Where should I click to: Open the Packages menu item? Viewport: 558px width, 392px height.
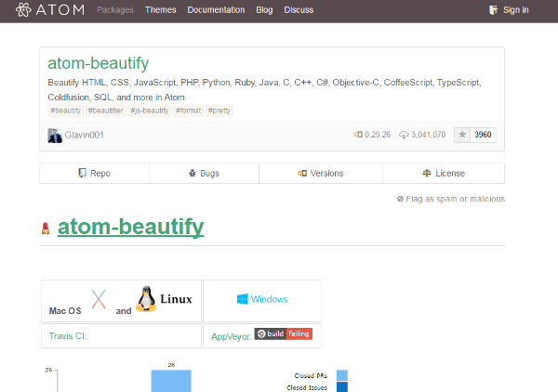pyautogui.click(x=115, y=10)
